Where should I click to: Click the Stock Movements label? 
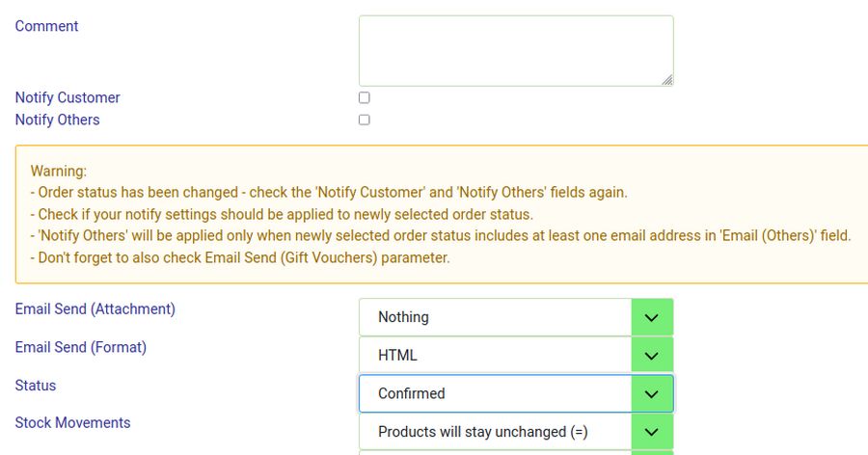point(72,423)
